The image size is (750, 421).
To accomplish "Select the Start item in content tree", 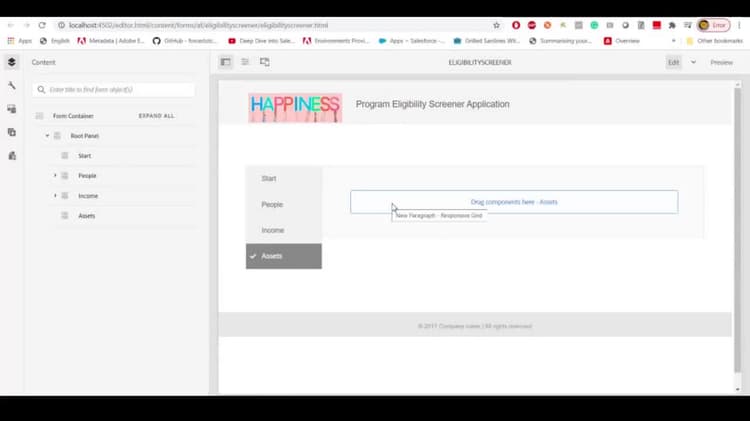I will tap(85, 156).
